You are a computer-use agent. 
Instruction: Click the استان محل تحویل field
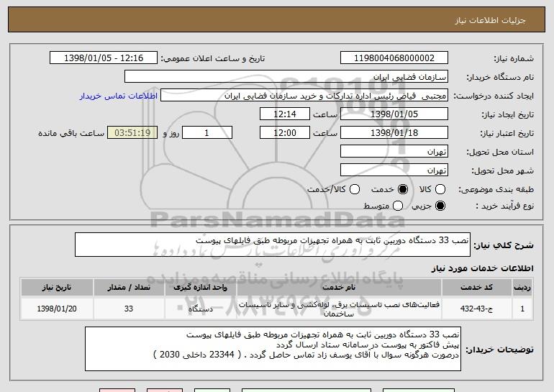tap(394, 152)
